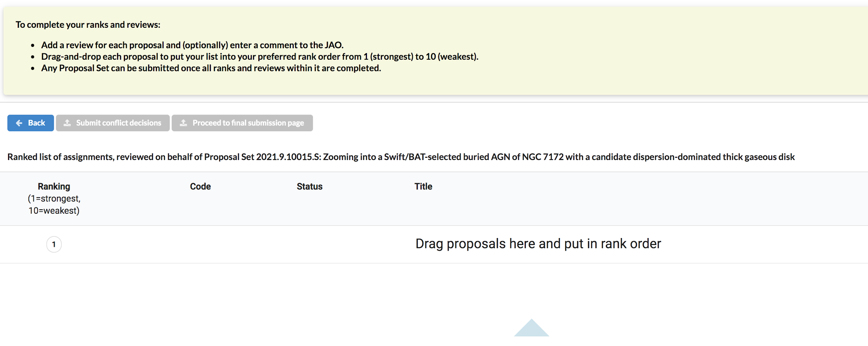Click the Code column header
The height and width of the screenshot is (346, 868).
pyautogui.click(x=200, y=186)
